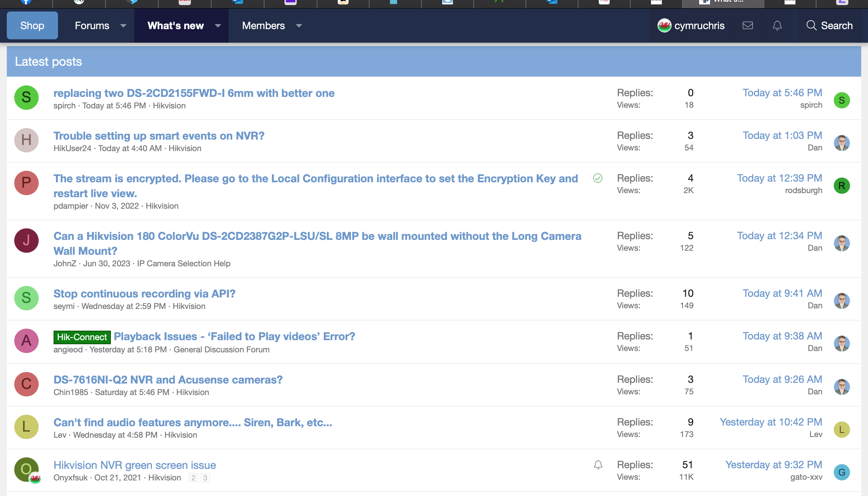
Task: Click Dan's avatar beside Today at 12:34 PM
Action: coord(842,243)
